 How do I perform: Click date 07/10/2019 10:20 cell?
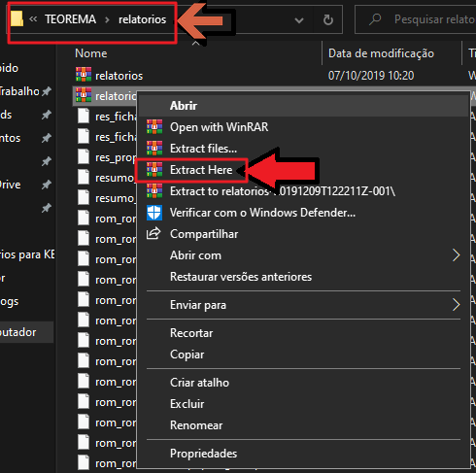coord(371,76)
